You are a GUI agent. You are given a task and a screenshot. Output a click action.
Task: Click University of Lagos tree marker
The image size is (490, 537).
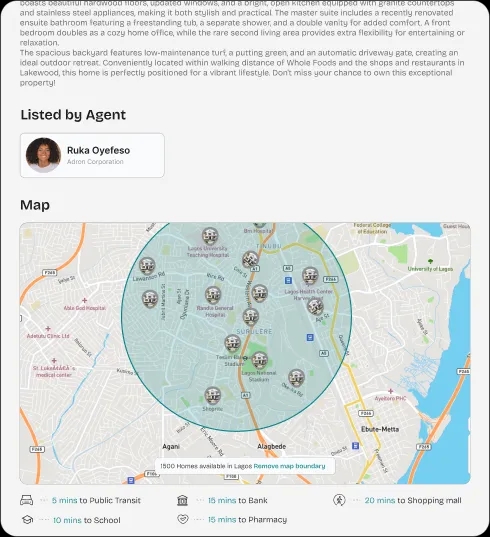coord(430,262)
